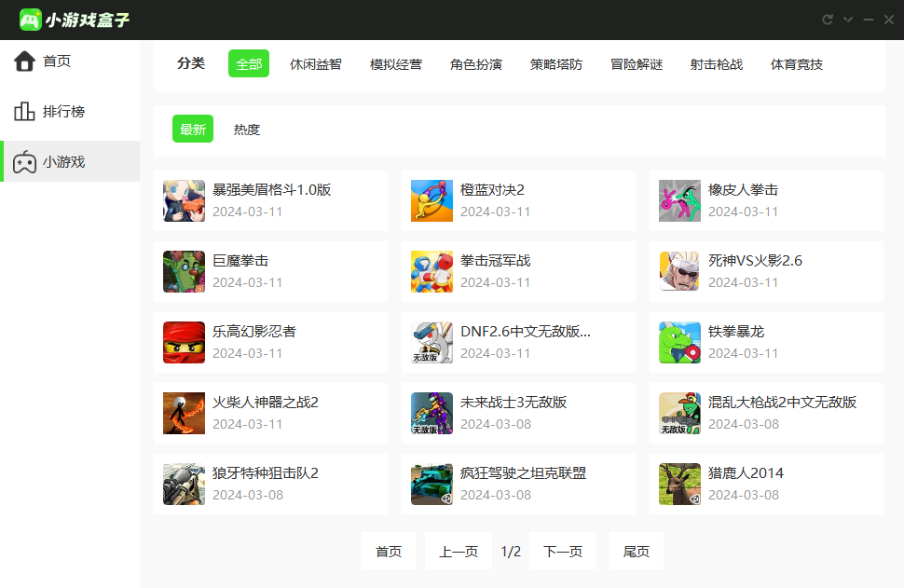The image size is (904, 588).
Task: Go to 下一页
Action: coord(562,552)
